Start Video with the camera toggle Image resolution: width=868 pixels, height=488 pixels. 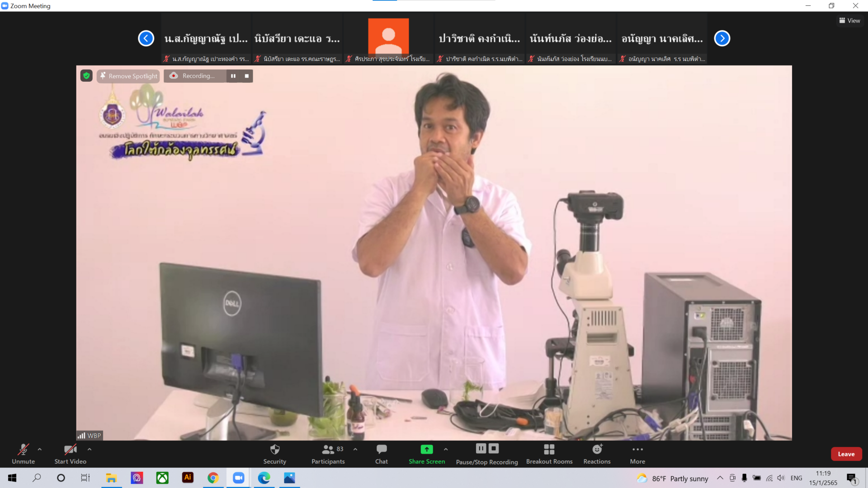tap(70, 454)
